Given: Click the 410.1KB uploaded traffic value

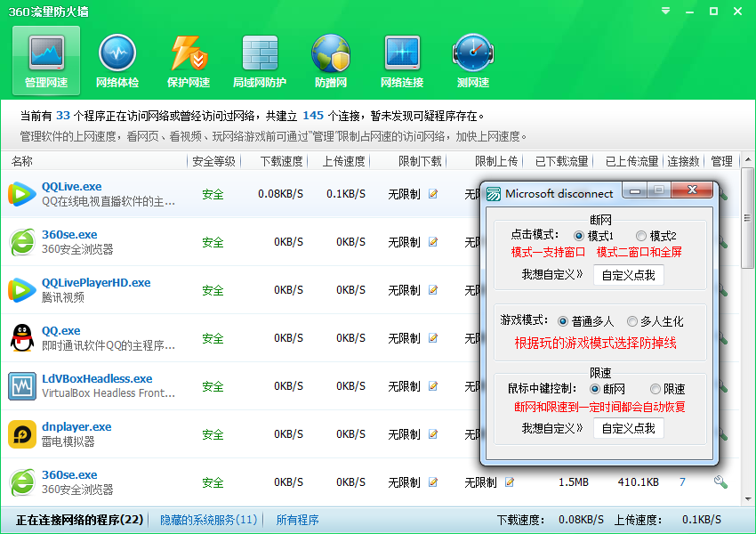Looking at the screenshot, I should (639, 481).
